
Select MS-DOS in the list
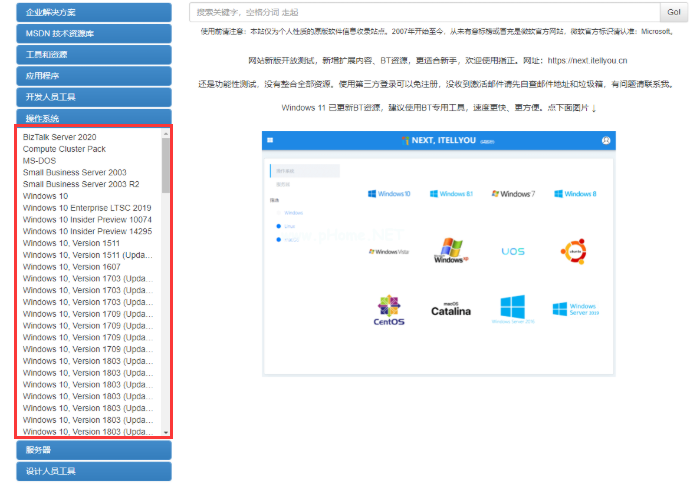pos(41,160)
